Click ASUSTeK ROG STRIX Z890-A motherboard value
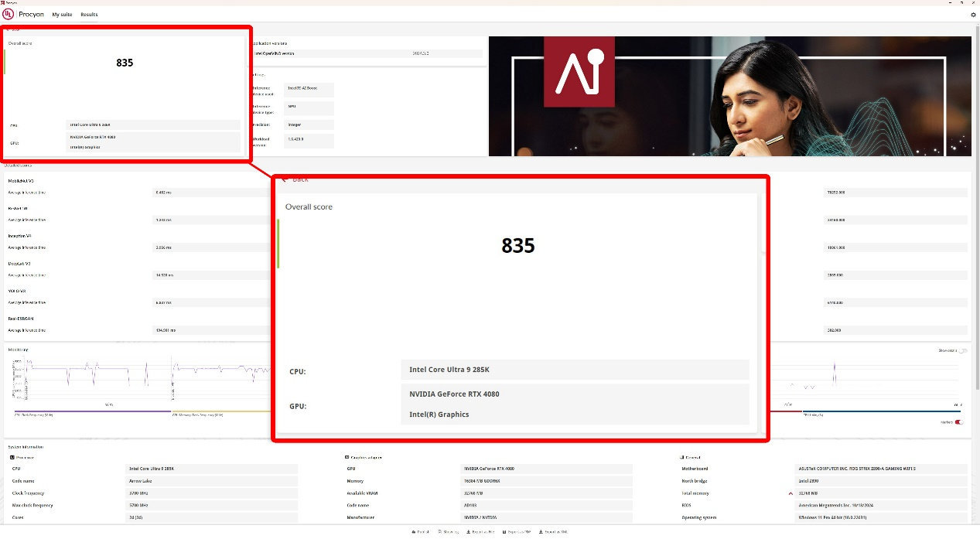The width and height of the screenshot is (980, 539). click(882, 469)
